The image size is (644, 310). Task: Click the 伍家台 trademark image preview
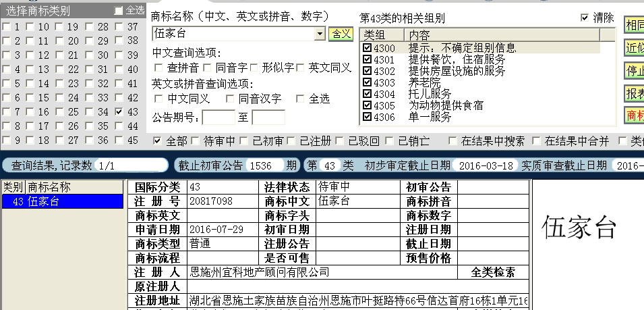[579, 228]
